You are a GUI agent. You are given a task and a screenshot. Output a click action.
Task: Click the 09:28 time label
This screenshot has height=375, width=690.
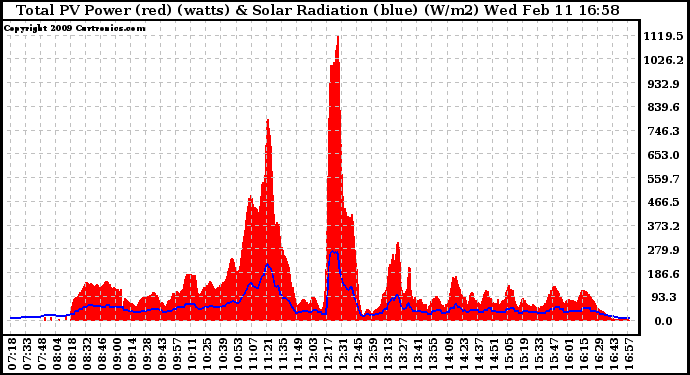point(147,354)
